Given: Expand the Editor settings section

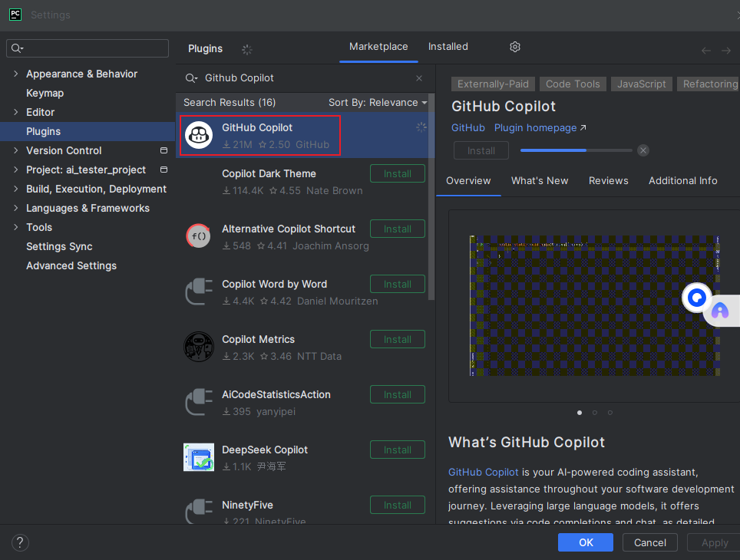Looking at the screenshot, I should pyautogui.click(x=16, y=112).
